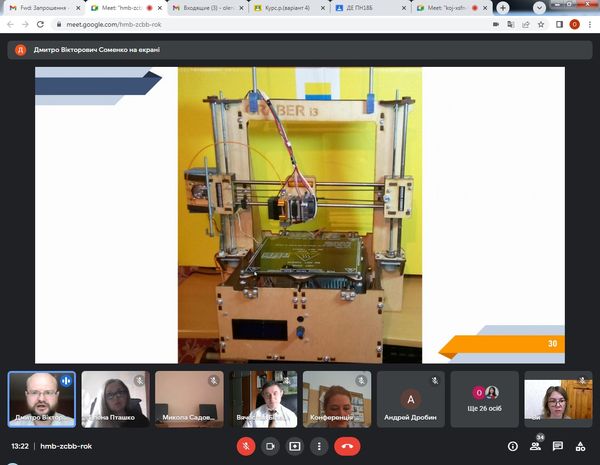Open the activities icon at bottom right
Screen dimensions: 600x465
pos(581,446)
